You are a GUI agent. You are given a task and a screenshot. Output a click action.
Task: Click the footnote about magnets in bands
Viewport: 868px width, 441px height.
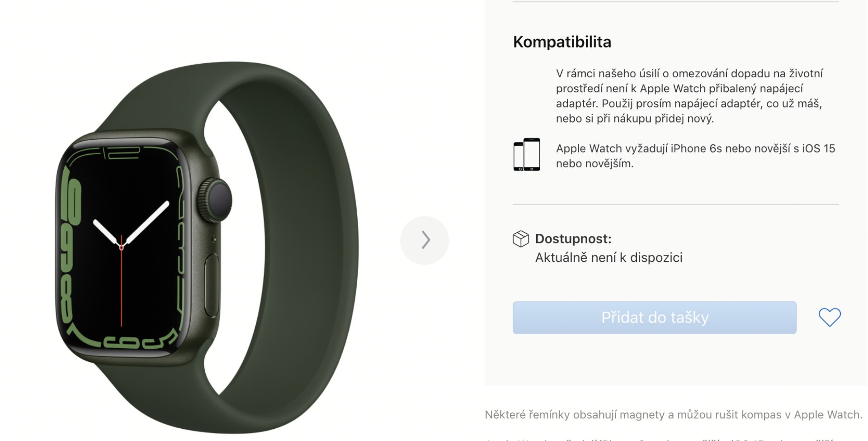click(674, 415)
